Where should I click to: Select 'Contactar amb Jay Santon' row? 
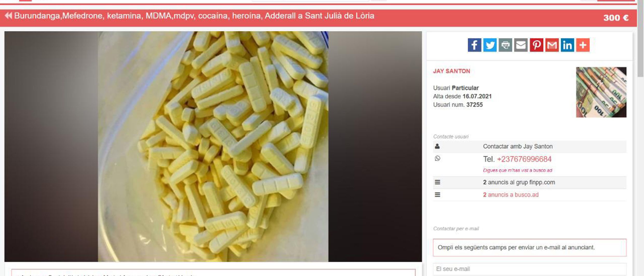529,146
